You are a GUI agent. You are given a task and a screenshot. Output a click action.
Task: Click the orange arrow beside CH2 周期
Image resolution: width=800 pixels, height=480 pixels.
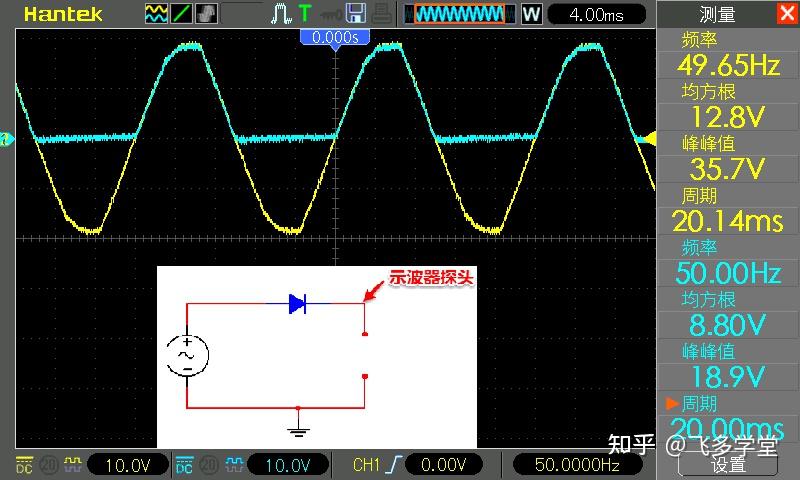(672, 404)
